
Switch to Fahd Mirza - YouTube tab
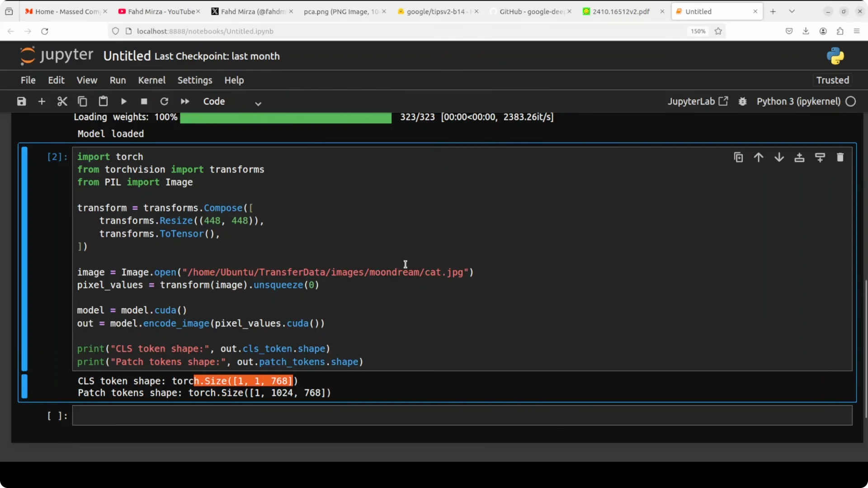[159, 11]
